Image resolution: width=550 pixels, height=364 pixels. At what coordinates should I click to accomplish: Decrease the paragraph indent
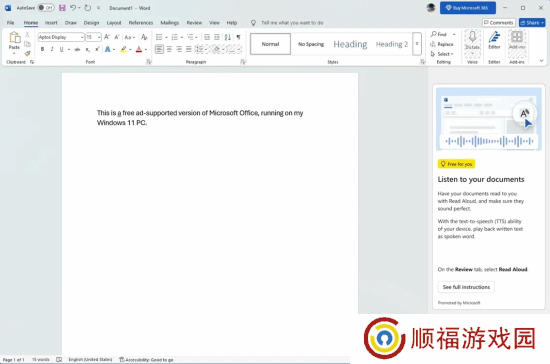click(207, 37)
